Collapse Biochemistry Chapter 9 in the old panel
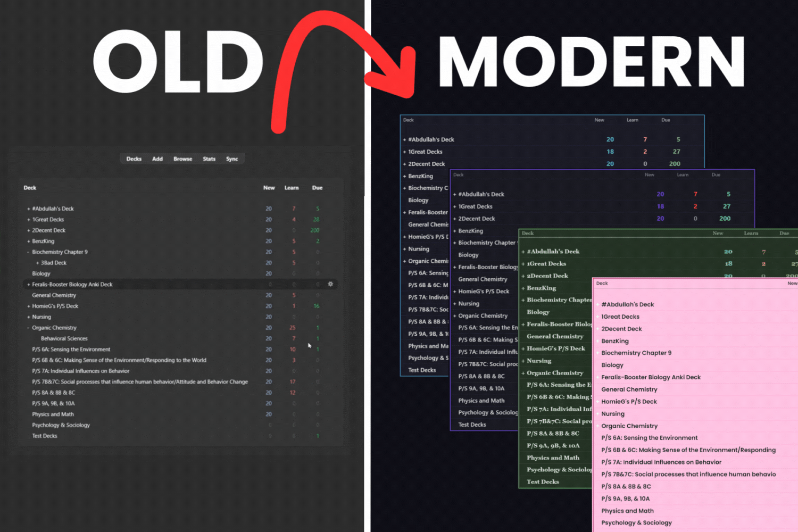 [x=28, y=252]
